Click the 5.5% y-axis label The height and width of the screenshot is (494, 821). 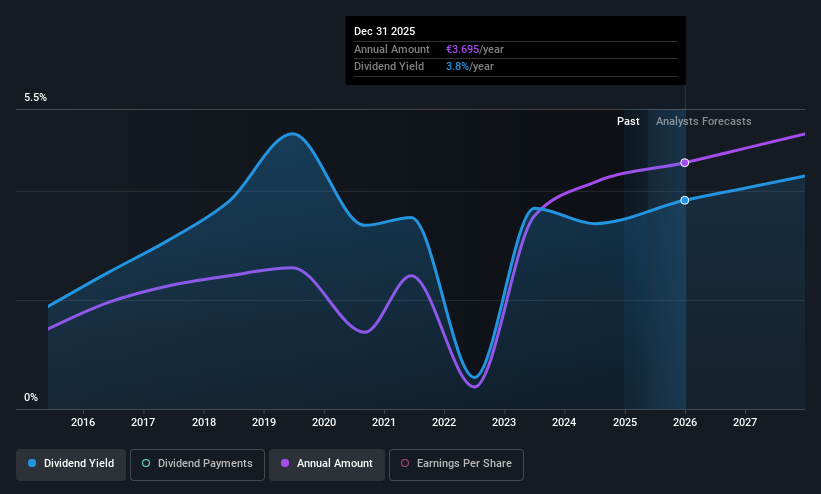click(36, 97)
